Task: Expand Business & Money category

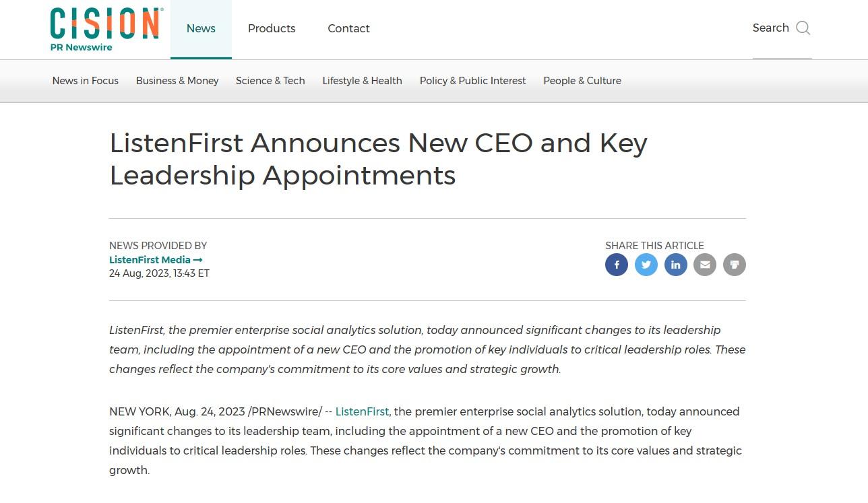Action: (x=177, y=81)
